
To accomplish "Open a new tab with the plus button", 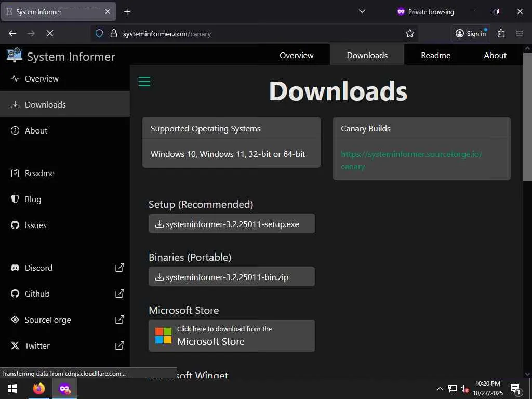I will coord(127,12).
